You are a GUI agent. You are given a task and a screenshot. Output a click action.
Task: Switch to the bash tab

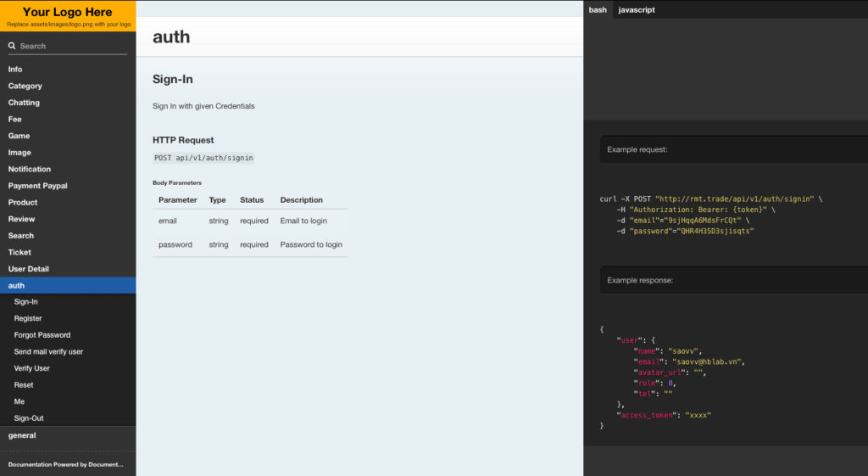click(x=598, y=9)
